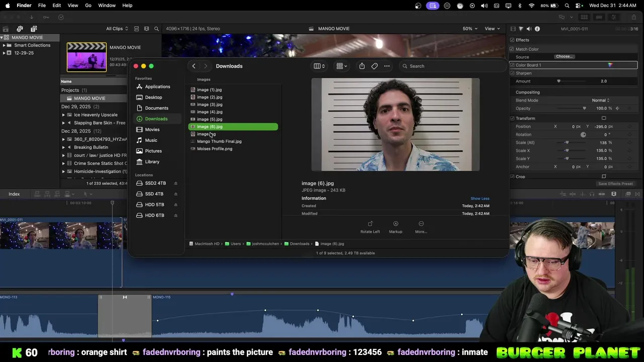This screenshot has width=644, height=362.
Task: Open the View menu in menu bar
Action: point(73,6)
